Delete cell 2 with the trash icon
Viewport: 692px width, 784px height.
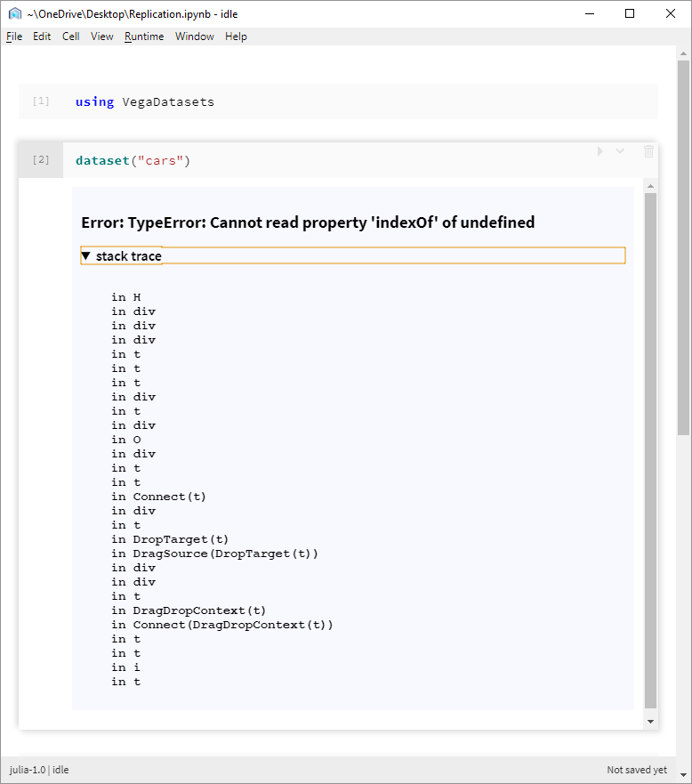[x=648, y=151]
